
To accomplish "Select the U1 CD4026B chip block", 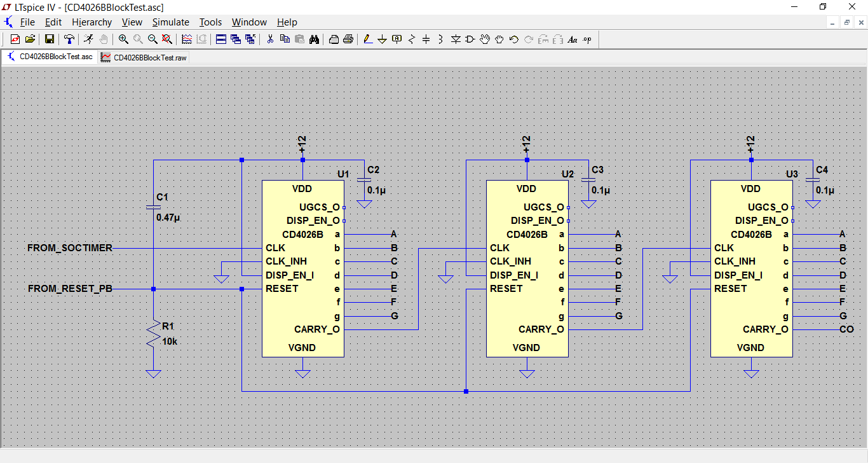I will (x=303, y=268).
